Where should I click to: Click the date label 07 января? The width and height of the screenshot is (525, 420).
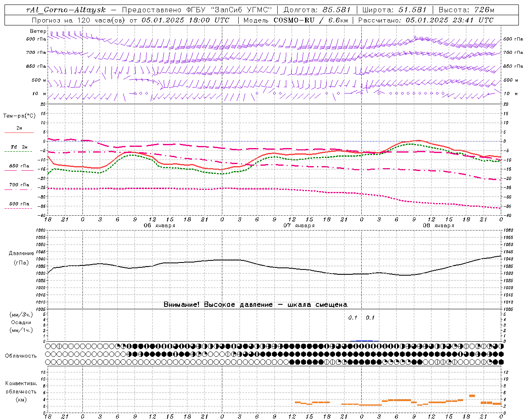tap(299, 226)
